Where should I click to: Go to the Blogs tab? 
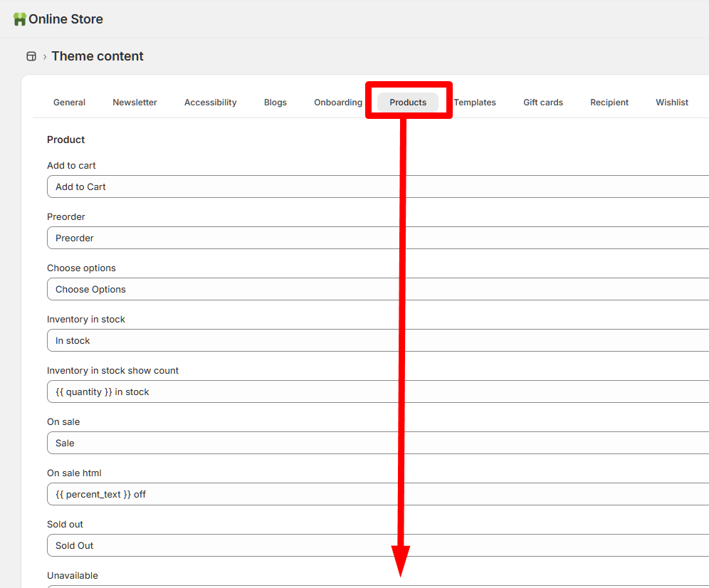pyautogui.click(x=275, y=103)
